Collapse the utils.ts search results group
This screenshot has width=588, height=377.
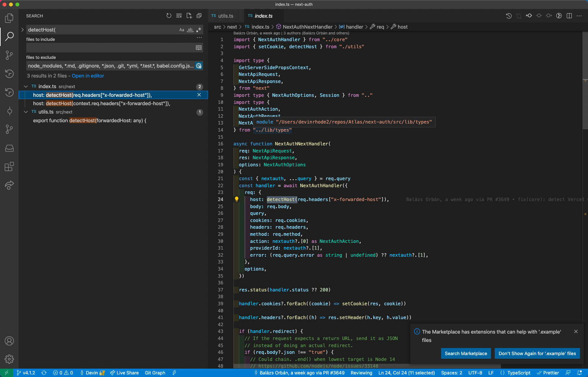click(x=26, y=112)
